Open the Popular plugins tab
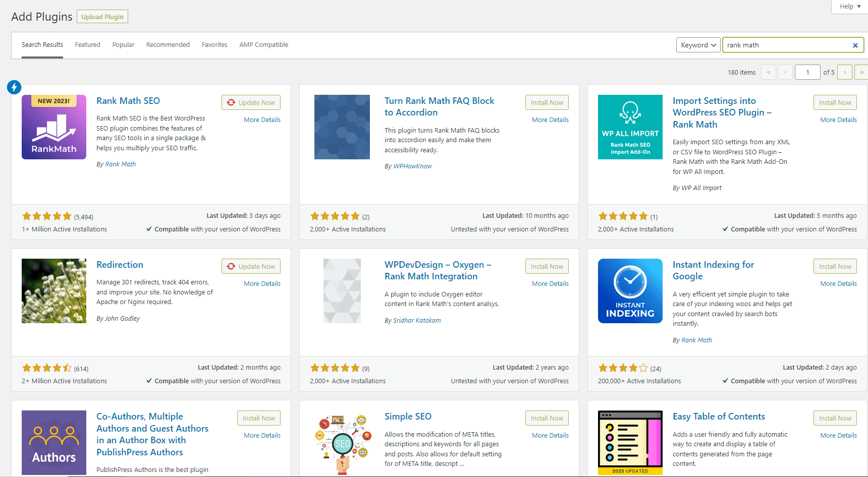The width and height of the screenshot is (868, 477). click(x=123, y=45)
